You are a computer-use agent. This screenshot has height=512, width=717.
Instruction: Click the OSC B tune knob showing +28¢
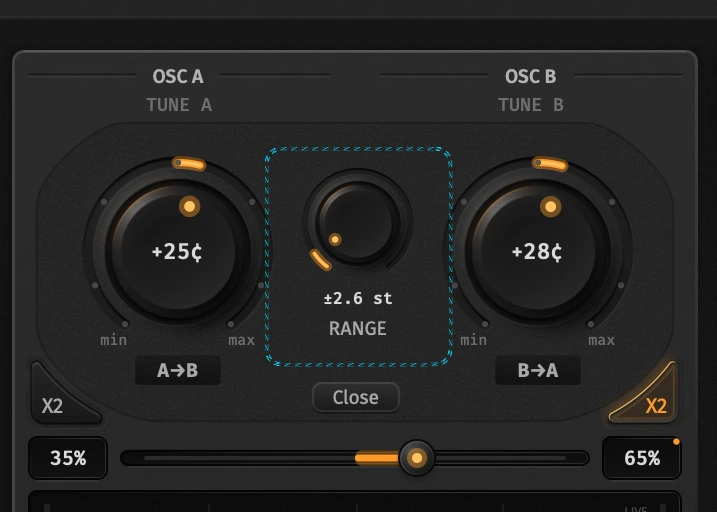pos(538,249)
